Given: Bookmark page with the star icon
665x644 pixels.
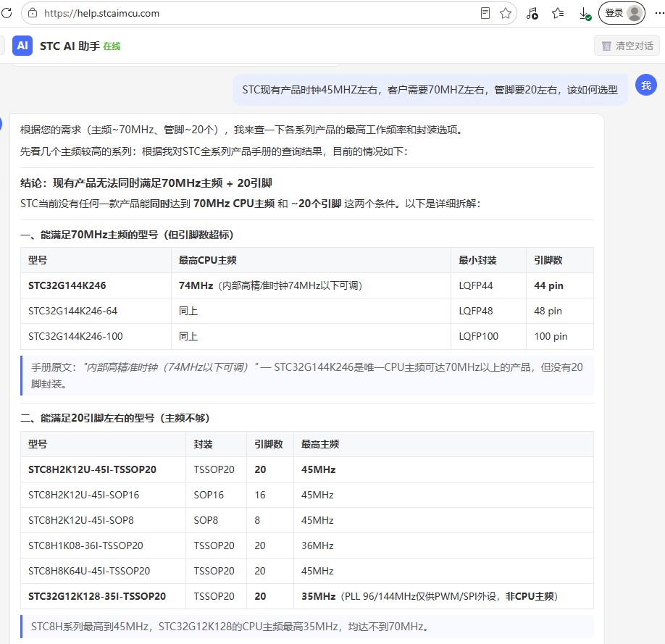Looking at the screenshot, I should click(505, 13).
